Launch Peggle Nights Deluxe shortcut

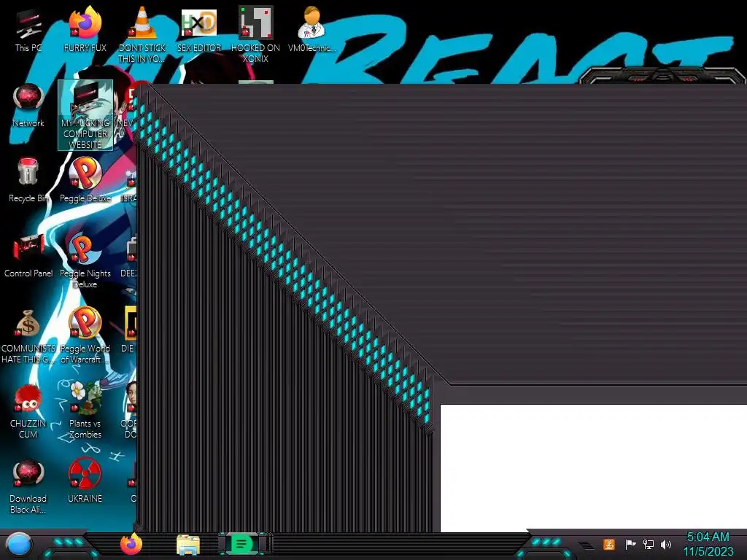(85, 260)
